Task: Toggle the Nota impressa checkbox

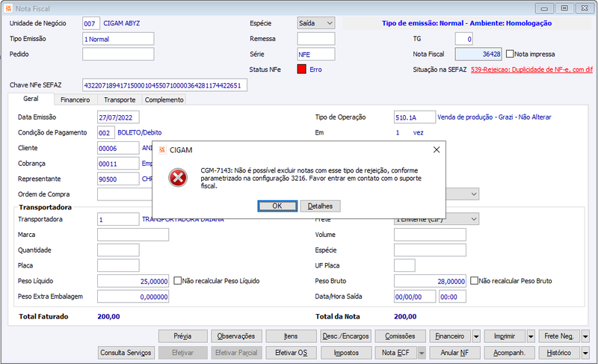Action: point(510,54)
